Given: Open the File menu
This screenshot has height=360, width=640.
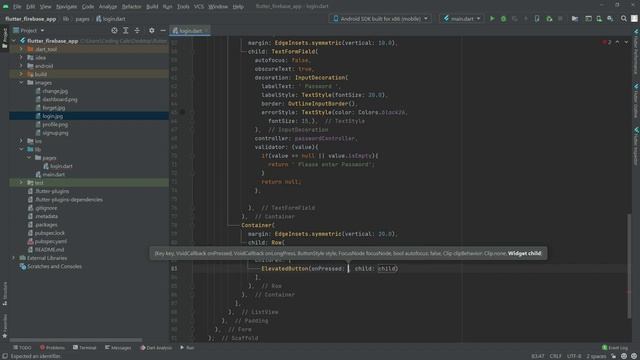Looking at the screenshot, I should 17,7.
